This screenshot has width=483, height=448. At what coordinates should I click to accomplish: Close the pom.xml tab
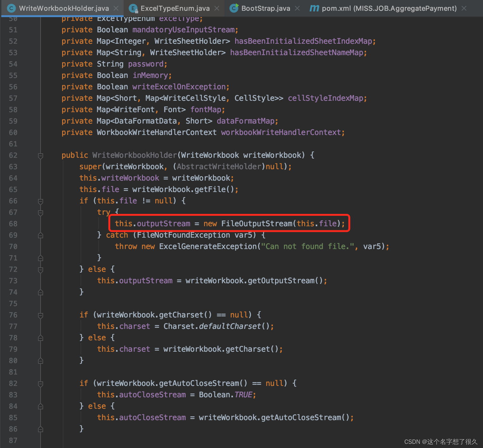[464, 8]
